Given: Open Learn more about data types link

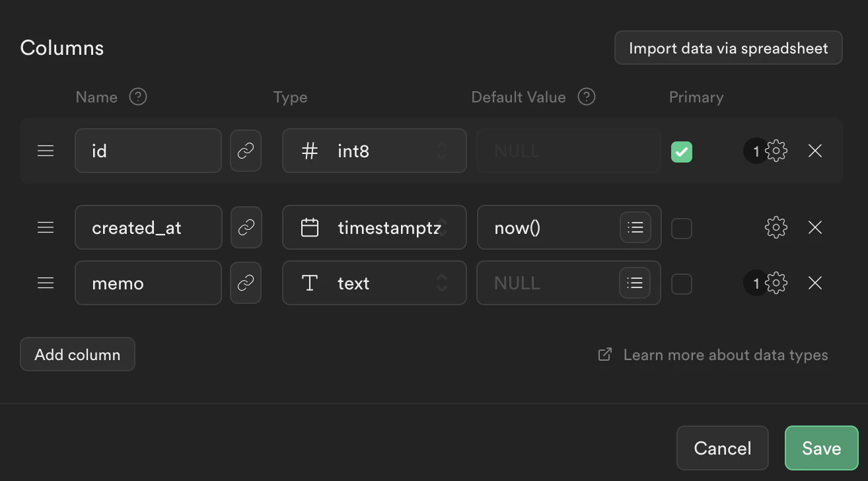Looking at the screenshot, I should click(713, 355).
